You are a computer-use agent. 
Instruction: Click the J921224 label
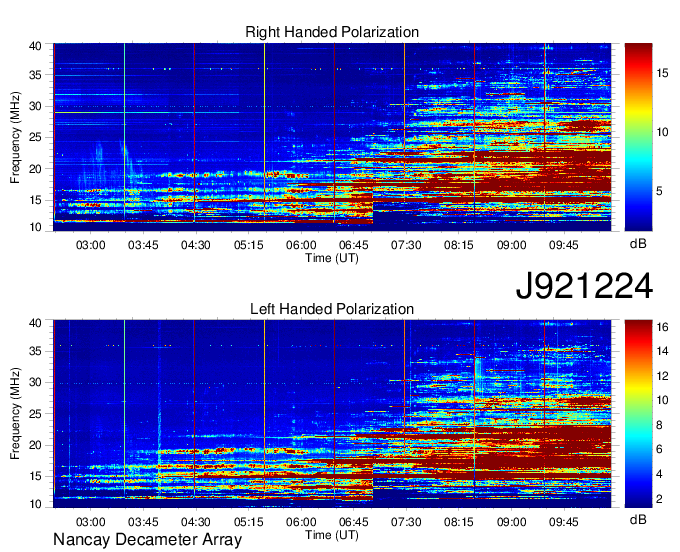coord(584,286)
